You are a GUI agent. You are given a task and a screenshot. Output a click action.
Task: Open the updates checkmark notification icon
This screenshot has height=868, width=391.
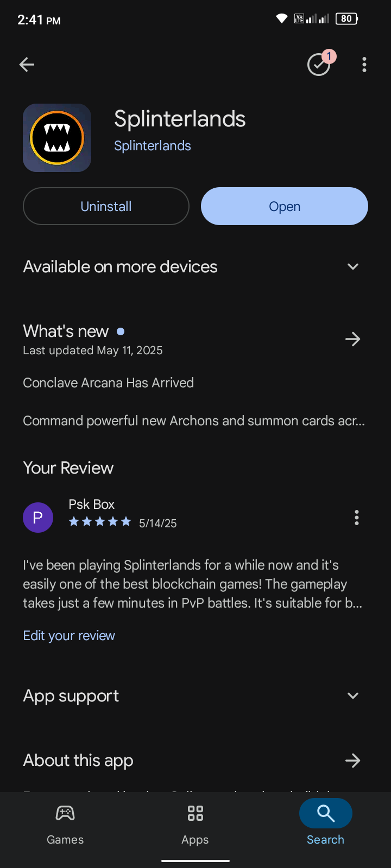pos(319,65)
